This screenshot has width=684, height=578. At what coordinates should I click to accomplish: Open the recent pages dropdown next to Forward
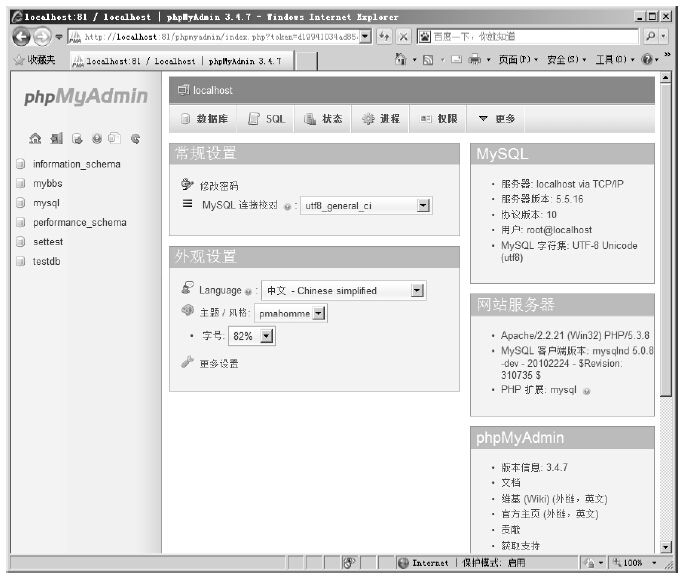click(59, 37)
